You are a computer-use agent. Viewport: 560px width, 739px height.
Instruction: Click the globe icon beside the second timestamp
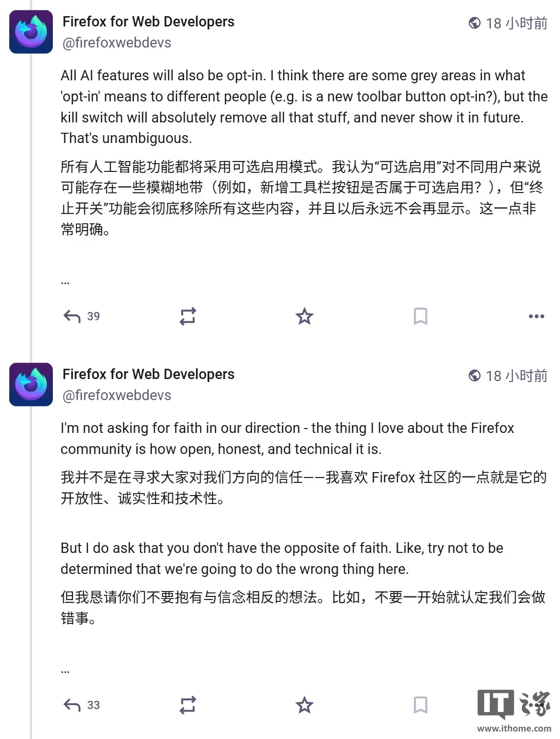click(x=473, y=375)
